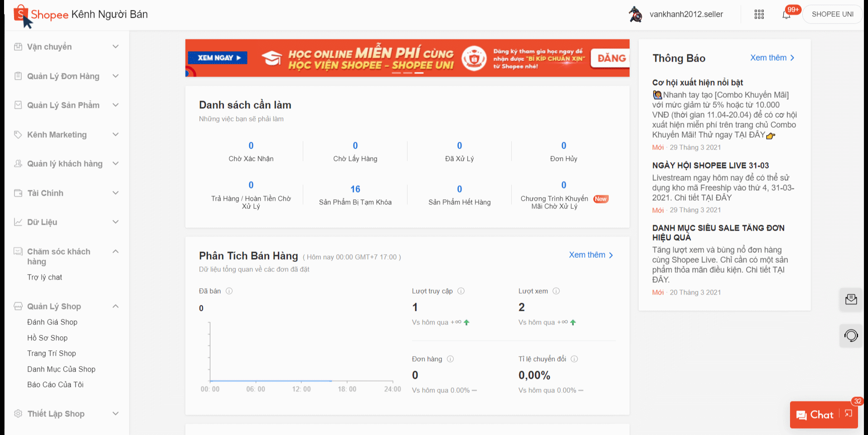Expand the Quản Lý Sản Phẩm chevron
This screenshot has width=868, height=435.
point(116,105)
